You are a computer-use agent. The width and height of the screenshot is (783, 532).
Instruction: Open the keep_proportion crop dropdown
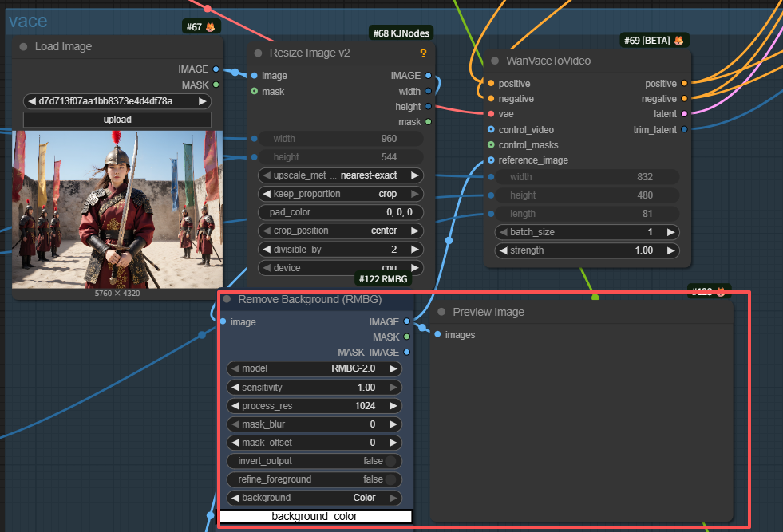point(341,194)
